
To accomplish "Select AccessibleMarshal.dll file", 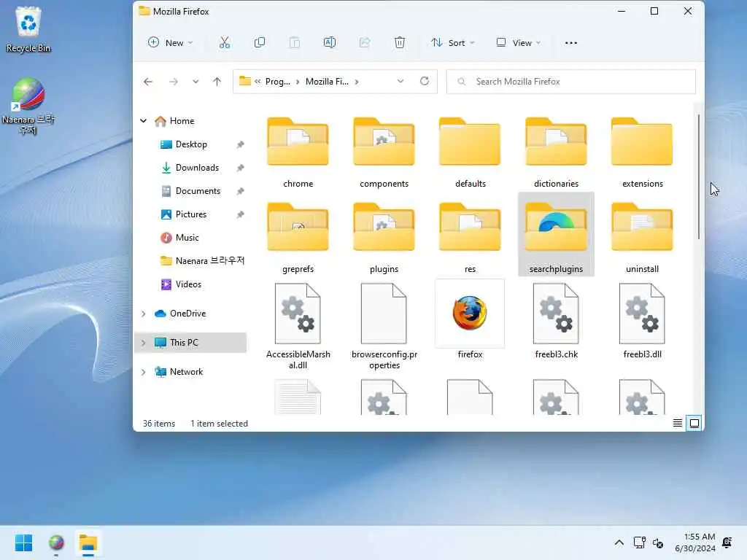I will [298, 325].
